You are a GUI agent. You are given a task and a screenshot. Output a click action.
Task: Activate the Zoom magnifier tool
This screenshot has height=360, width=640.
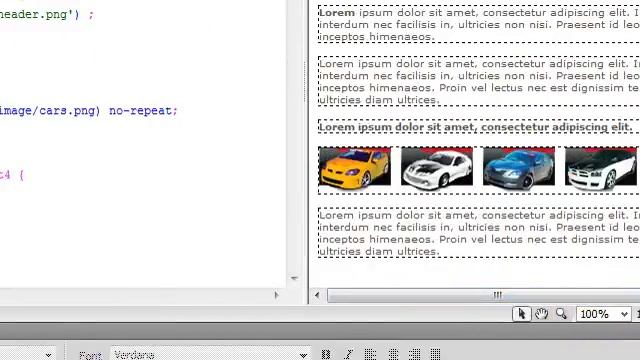coord(561,314)
